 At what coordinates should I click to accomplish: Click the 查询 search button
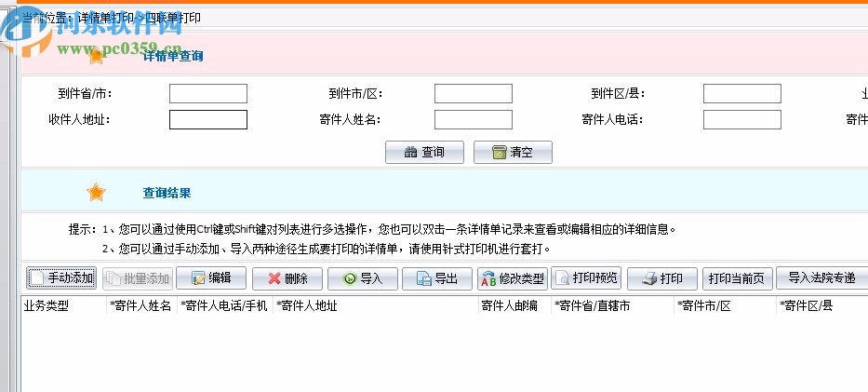click(424, 153)
